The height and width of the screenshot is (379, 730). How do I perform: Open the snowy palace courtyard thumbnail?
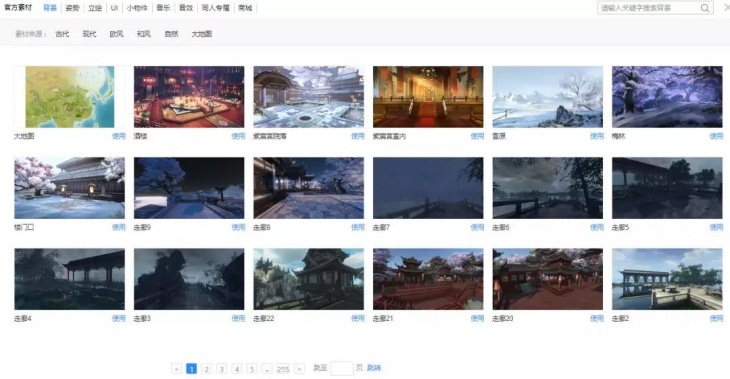point(309,97)
